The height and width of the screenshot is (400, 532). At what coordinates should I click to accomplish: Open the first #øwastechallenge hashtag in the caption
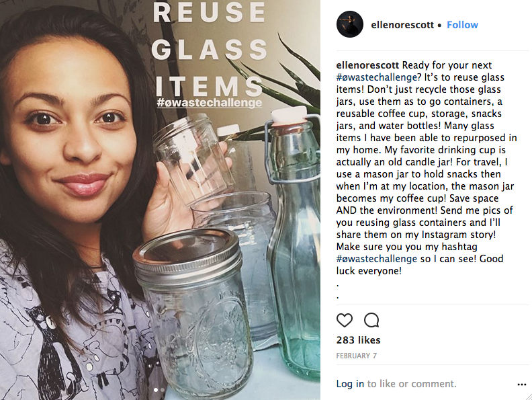pyautogui.click(x=375, y=77)
